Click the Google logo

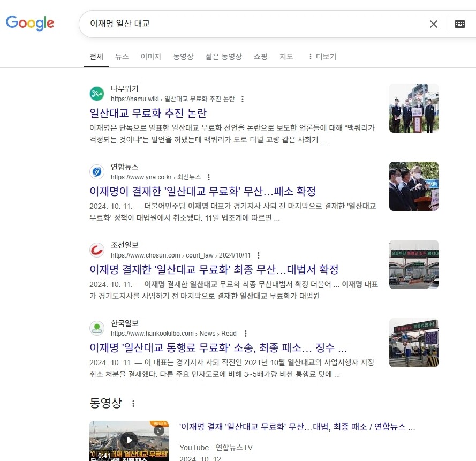(x=30, y=23)
